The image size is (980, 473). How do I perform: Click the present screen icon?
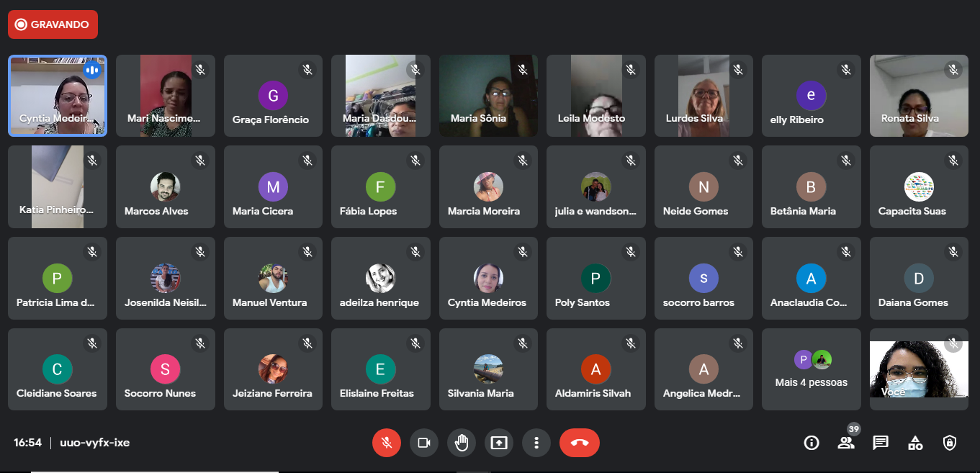pyautogui.click(x=499, y=443)
